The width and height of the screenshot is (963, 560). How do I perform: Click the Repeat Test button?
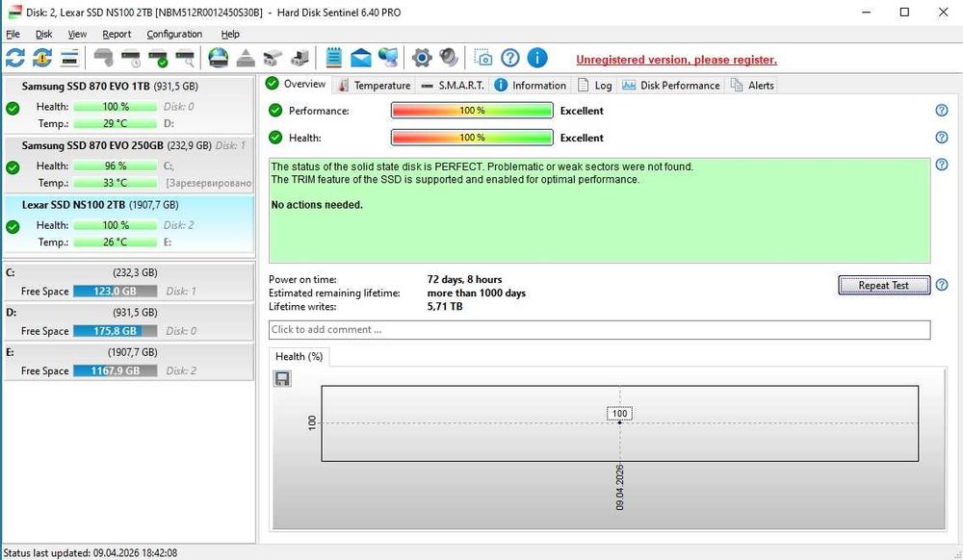884,285
